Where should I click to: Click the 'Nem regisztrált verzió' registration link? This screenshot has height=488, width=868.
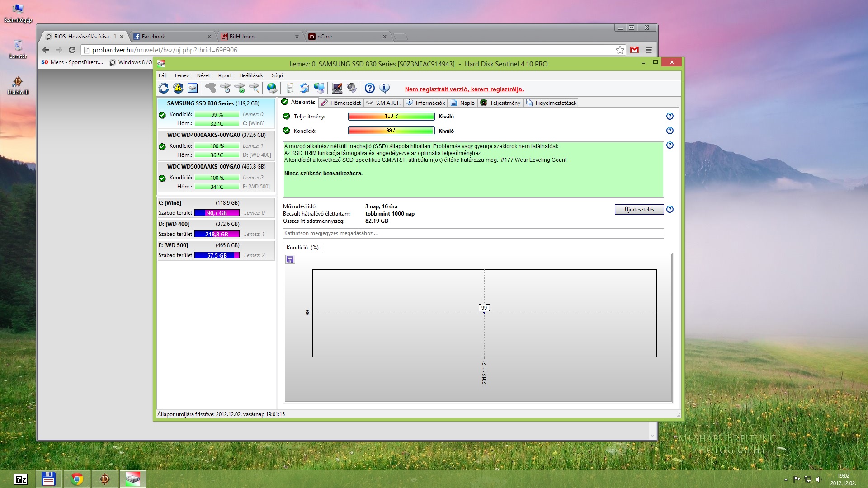[464, 89]
